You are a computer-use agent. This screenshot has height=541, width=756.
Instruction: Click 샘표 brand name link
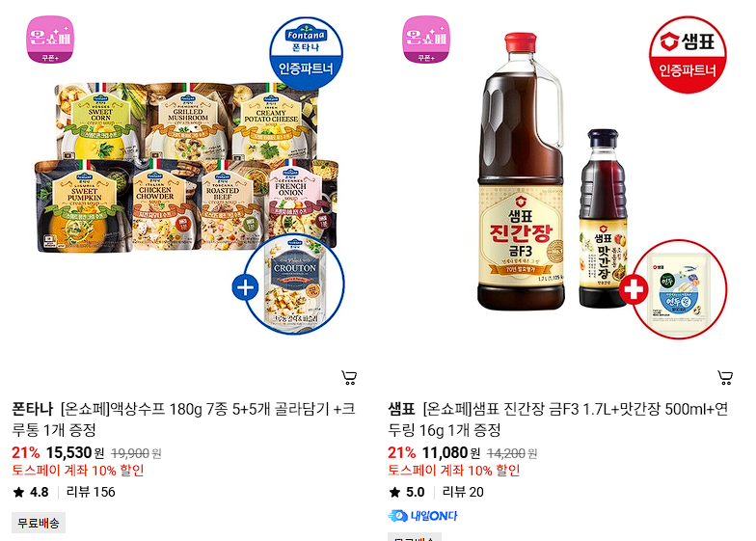(401, 409)
